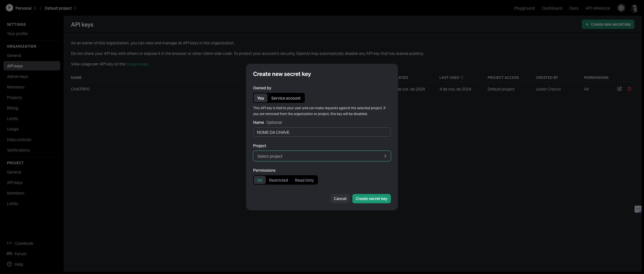
Task: Go to Your profile in sidebar
Action: [x=32, y=34]
